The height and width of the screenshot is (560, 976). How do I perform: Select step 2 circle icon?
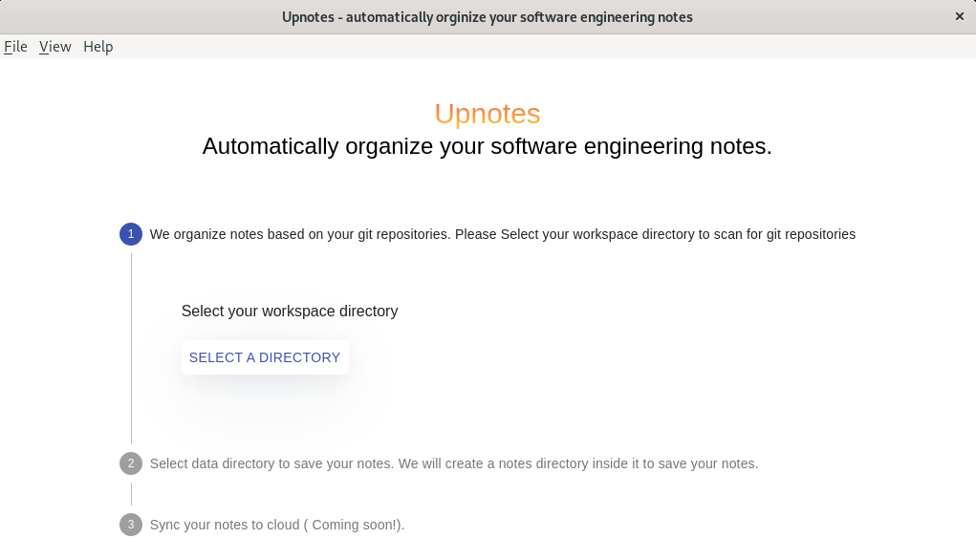(x=131, y=463)
